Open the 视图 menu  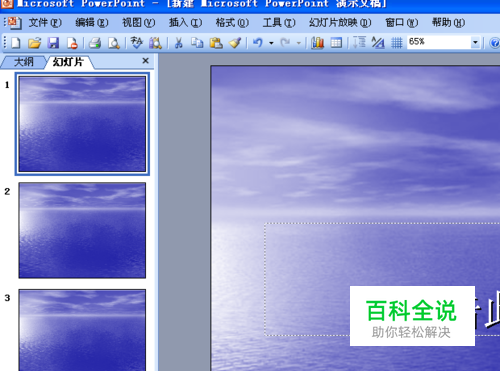139,23
